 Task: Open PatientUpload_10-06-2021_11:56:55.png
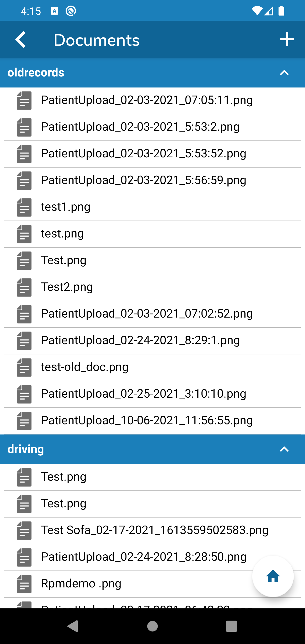click(152, 421)
